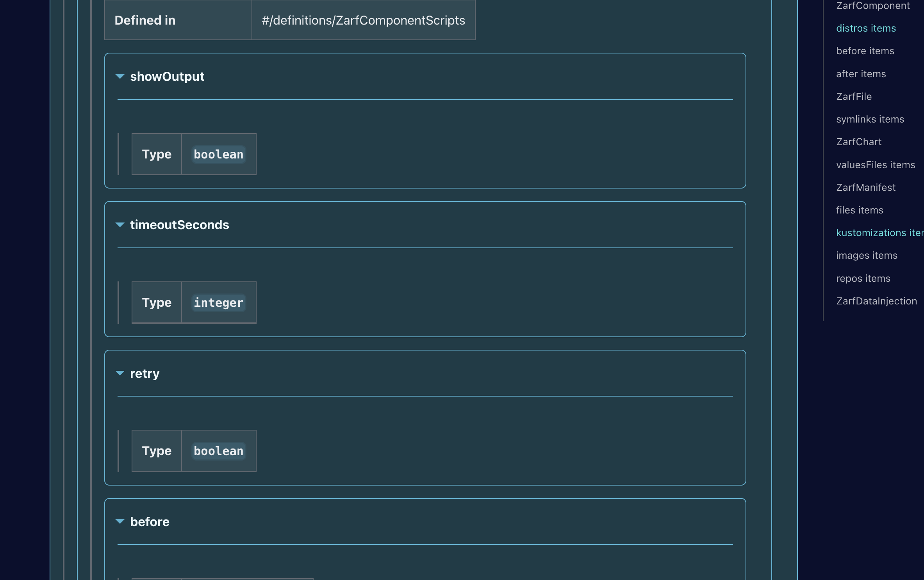924x580 pixels.
Task: Navigate to ZarfDataInjection in sidebar
Action: [876, 301]
